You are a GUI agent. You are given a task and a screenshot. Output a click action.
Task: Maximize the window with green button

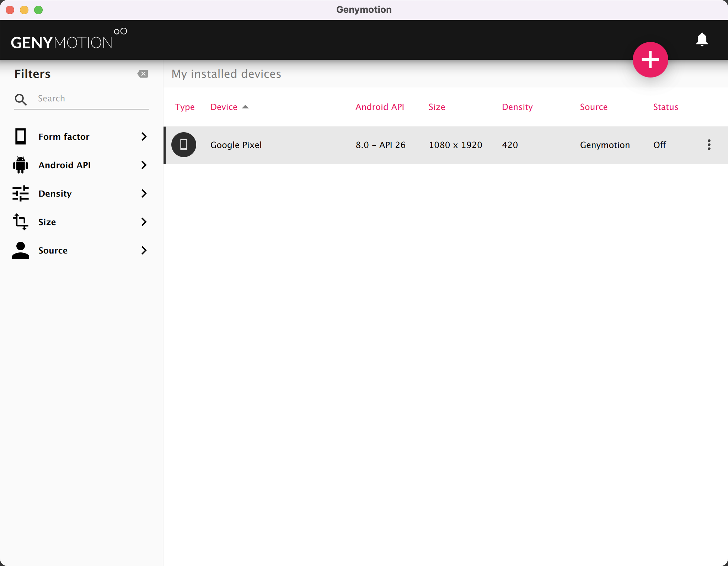tap(38, 10)
